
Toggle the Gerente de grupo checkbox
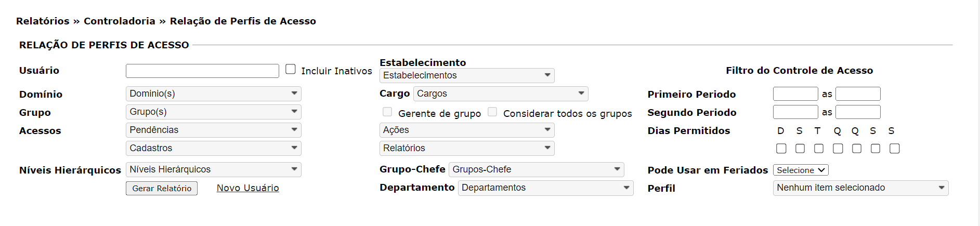(387, 112)
